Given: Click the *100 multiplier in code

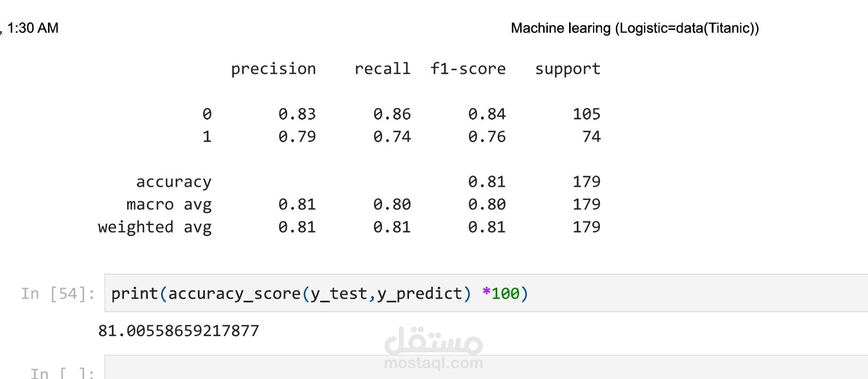Looking at the screenshot, I should [500, 293].
